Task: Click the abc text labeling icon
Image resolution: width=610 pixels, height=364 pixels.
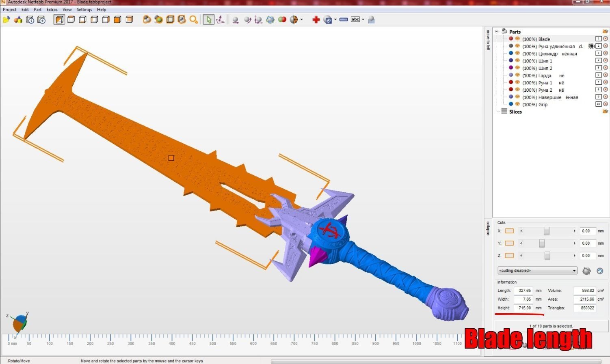Action: [355, 19]
